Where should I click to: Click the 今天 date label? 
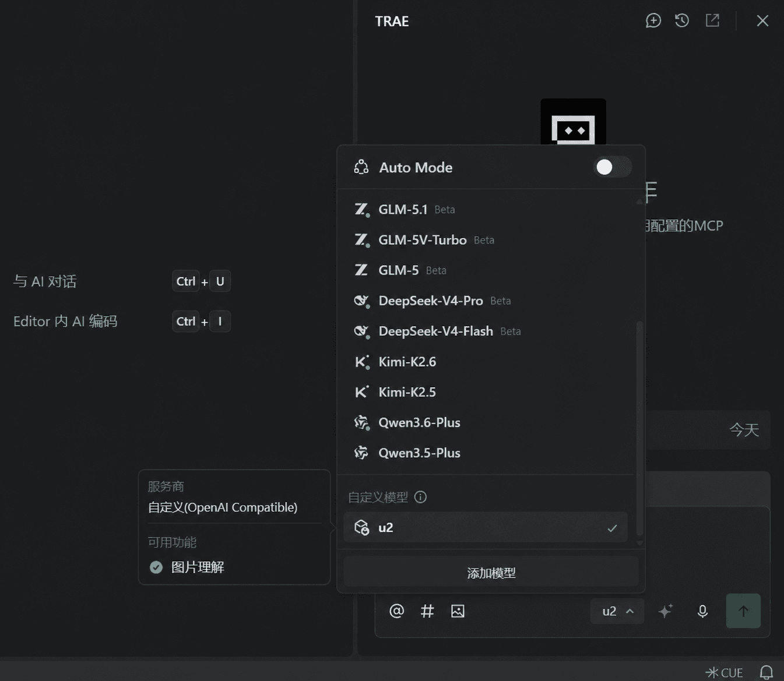click(x=744, y=430)
